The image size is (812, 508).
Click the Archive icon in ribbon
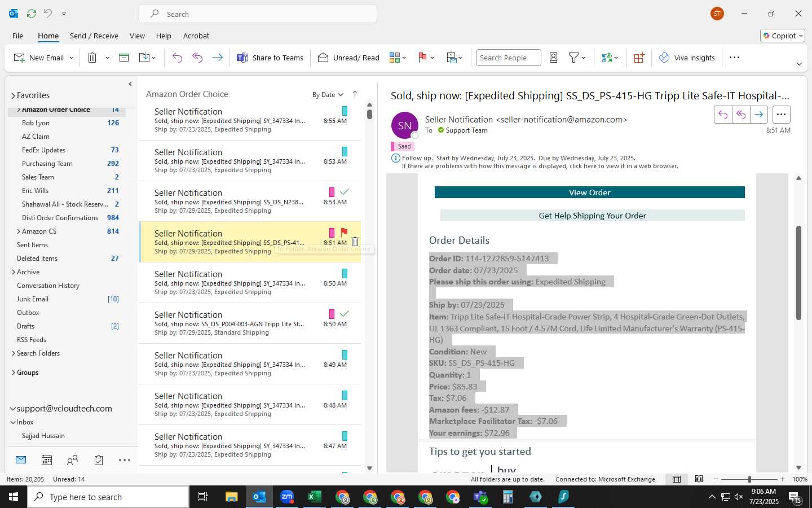[x=124, y=58]
